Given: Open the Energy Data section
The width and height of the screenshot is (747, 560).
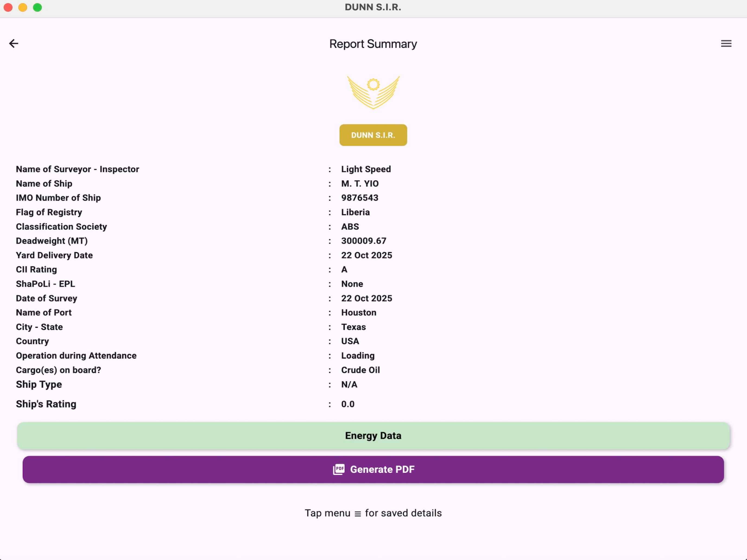Looking at the screenshot, I should click(373, 436).
